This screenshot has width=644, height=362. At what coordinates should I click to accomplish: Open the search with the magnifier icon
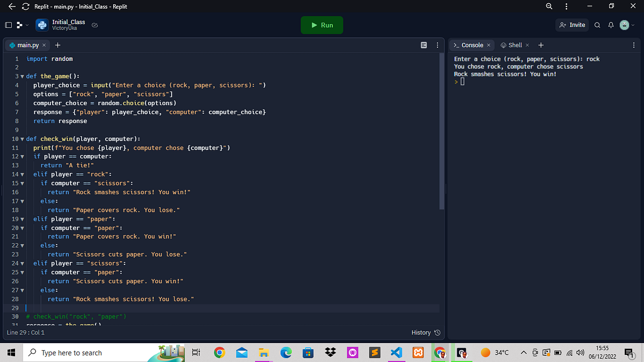(x=597, y=25)
